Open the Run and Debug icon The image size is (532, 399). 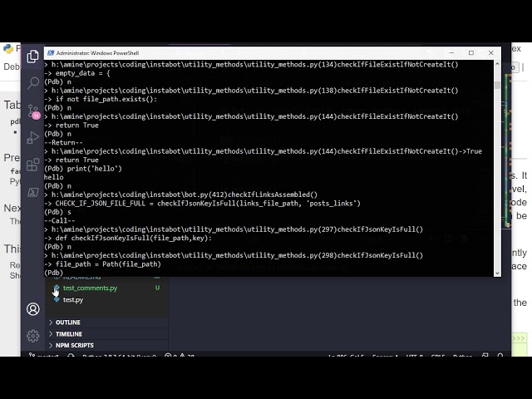[32, 138]
